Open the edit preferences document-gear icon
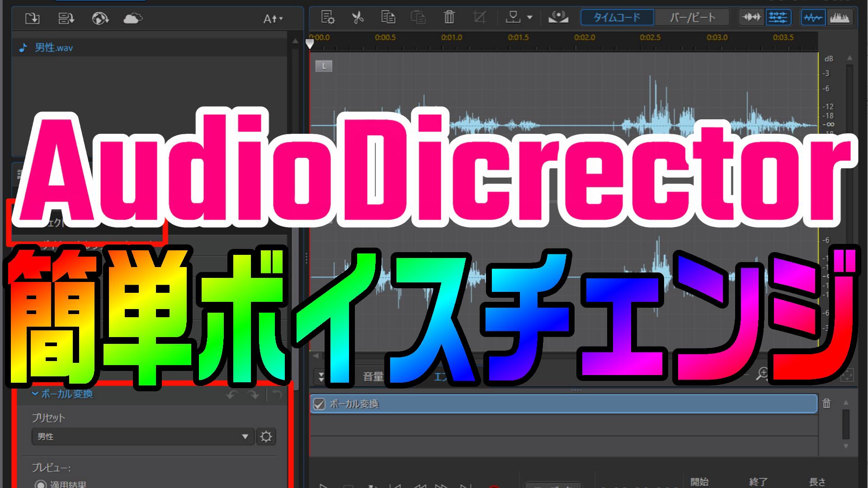The width and height of the screenshot is (868, 488). pyautogui.click(x=328, y=18)
